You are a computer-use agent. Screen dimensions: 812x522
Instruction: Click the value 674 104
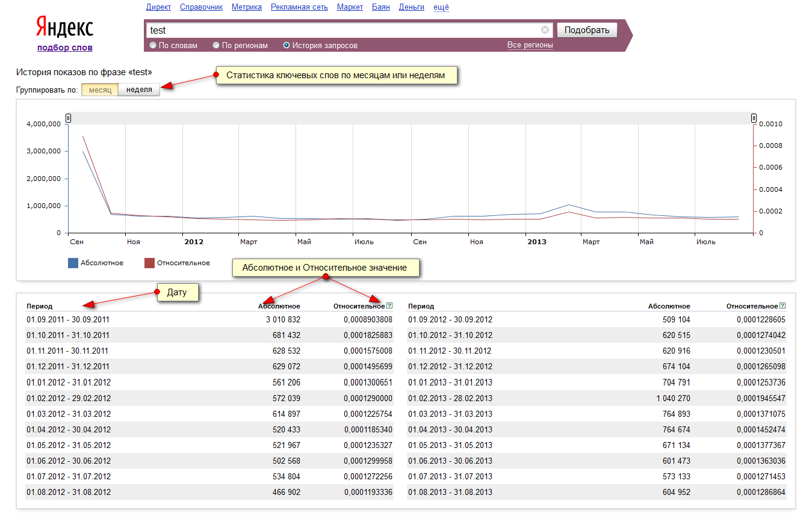point(677,367)
